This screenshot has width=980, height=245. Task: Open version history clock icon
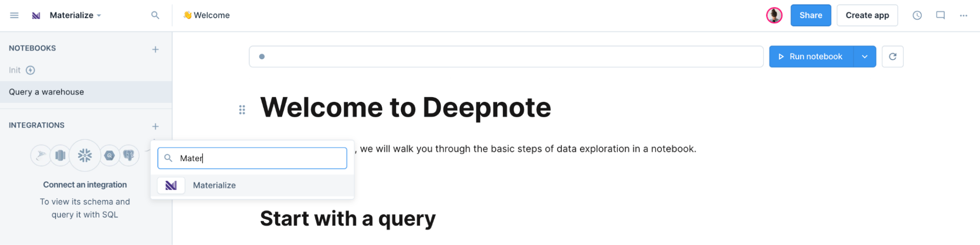tap(917, 15)
